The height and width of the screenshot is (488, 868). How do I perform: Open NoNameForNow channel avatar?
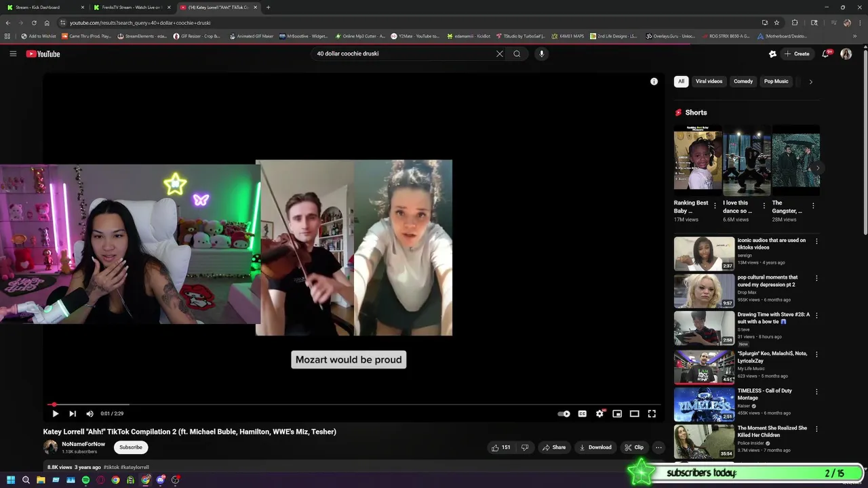[x=50, y=447]
